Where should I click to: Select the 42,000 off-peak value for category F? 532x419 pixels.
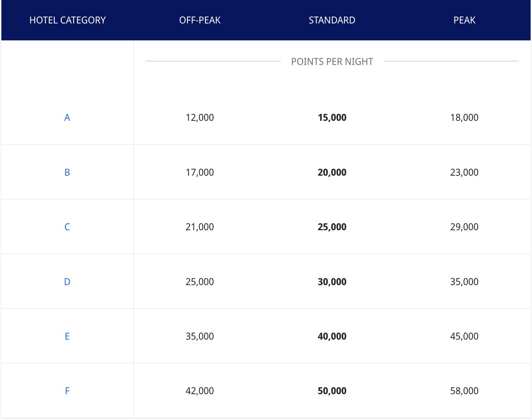(200, 390)
